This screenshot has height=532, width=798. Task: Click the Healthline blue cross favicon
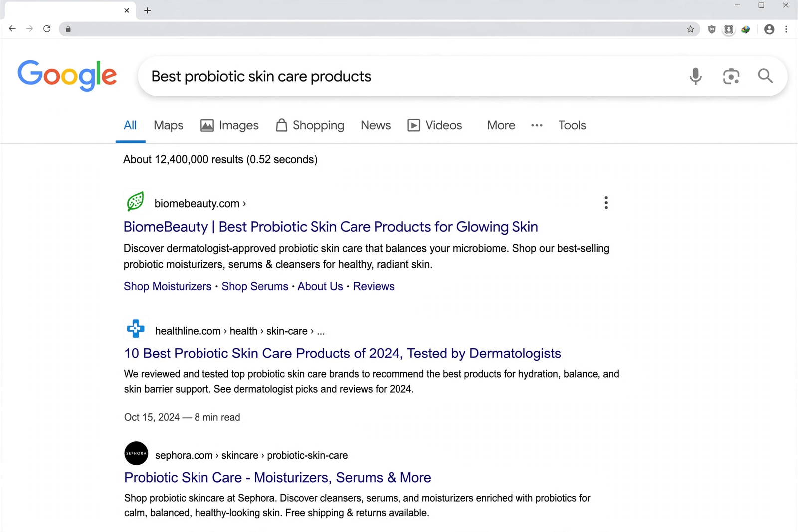(136, 329)
